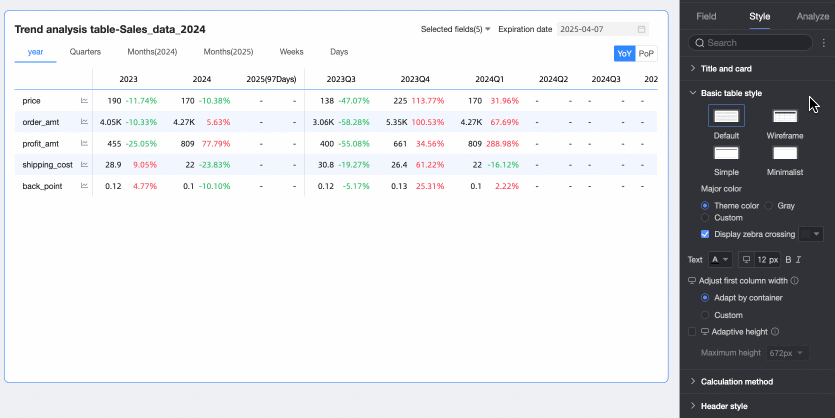Screen dimensions: 835x418
Task: Select the Default table style thumbnail
Action: pos(726,117)
